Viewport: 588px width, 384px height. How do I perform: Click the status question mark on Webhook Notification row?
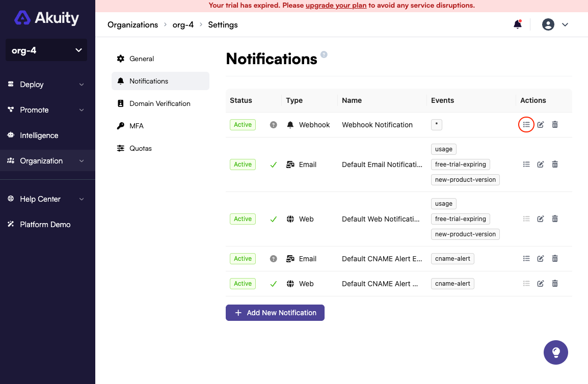pyautogui.click(x=273, y=124)
